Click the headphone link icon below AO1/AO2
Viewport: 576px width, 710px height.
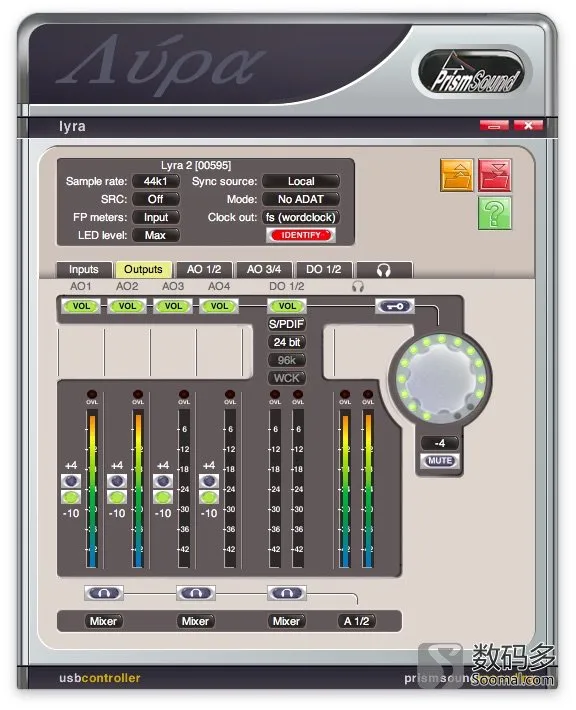pyautogui.click(x=104, y=593)
